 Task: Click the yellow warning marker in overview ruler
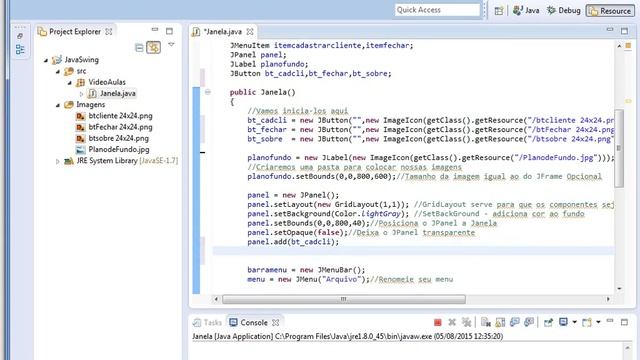pyautogui.click(x=628, y=101)
